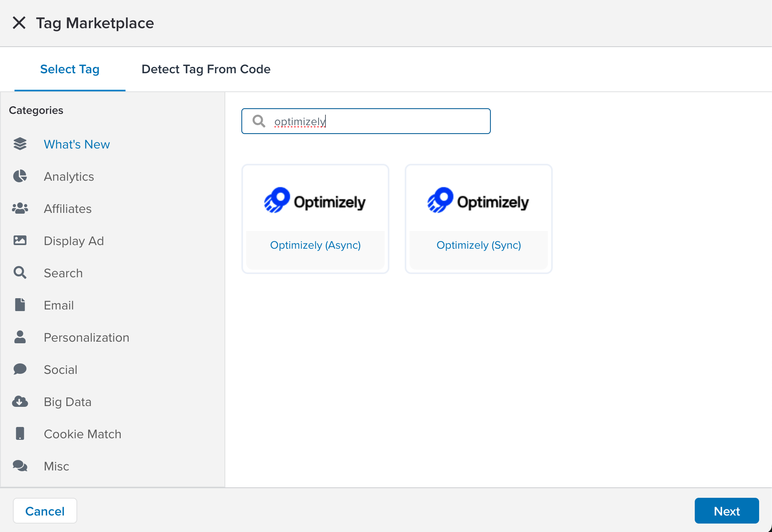
Task: Show Social category tags
Action: 60,369
